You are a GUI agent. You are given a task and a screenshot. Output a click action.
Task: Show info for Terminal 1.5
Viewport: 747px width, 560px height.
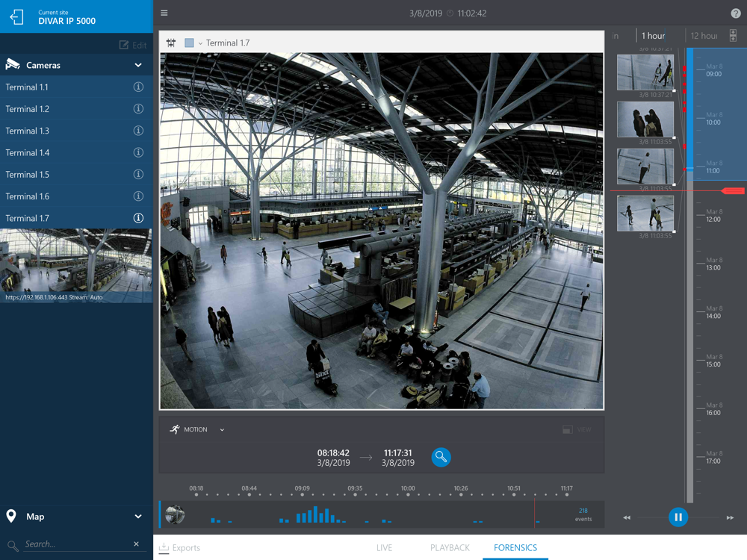pos(138,174)
